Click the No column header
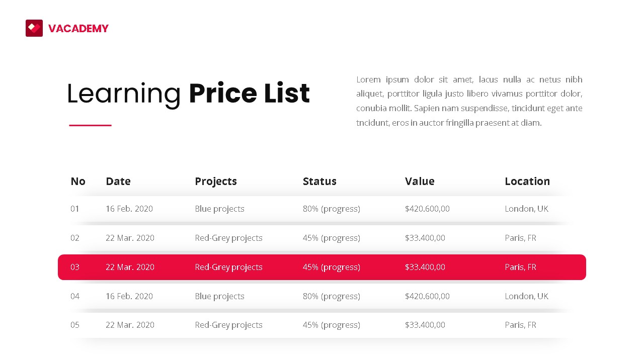644x362 pixels. pyautogui.click(x=78, y=181)
